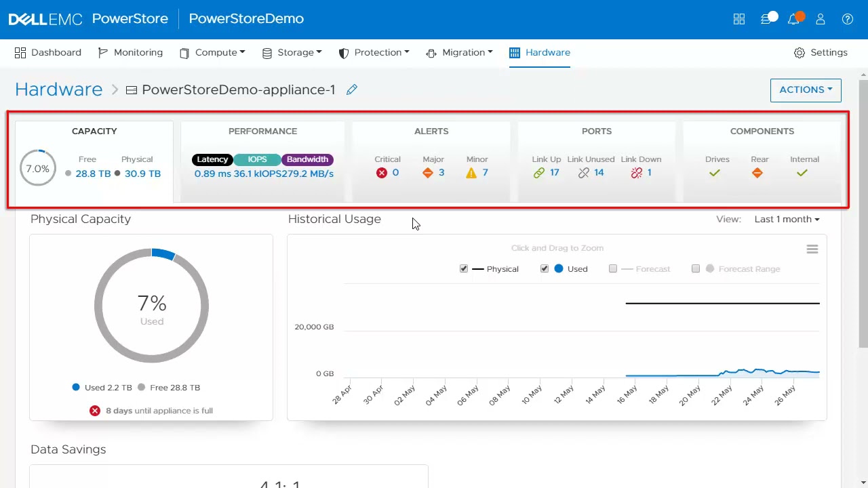Click the Drives green checkmark status icon
Image resolution: width=868 pixels, height=488 pixels.
(x=714, y=174)
